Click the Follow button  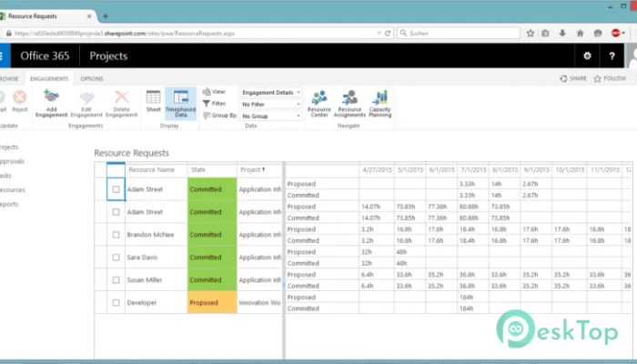pyautogui.click(x=610, y=78)
